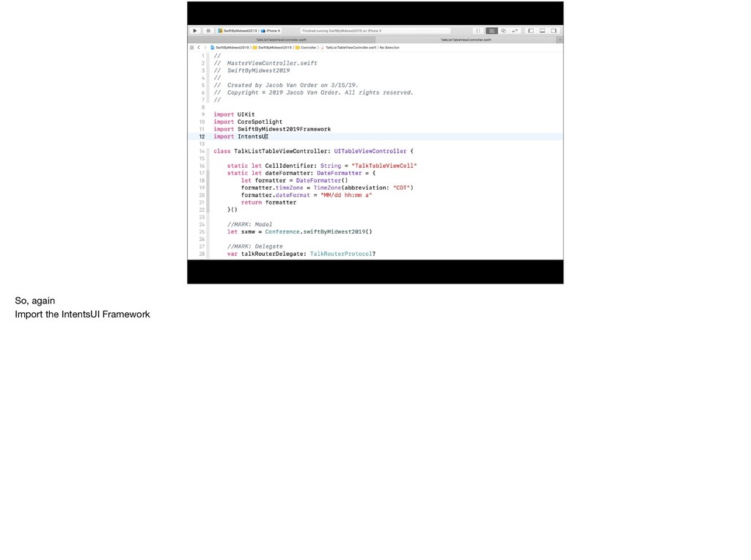Viewport: 751px width, 560px height.
Task: Open the SwiftByMidwest2019 project jump bar item
Action: 230,48
